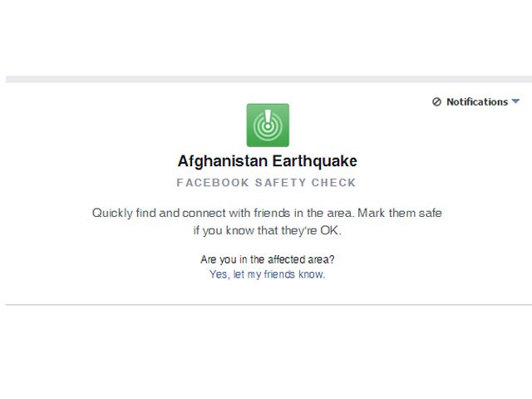532x399 pixels.
Task: Click the word "FACEBOOK" in the subtitle
Action: (210, 183)
